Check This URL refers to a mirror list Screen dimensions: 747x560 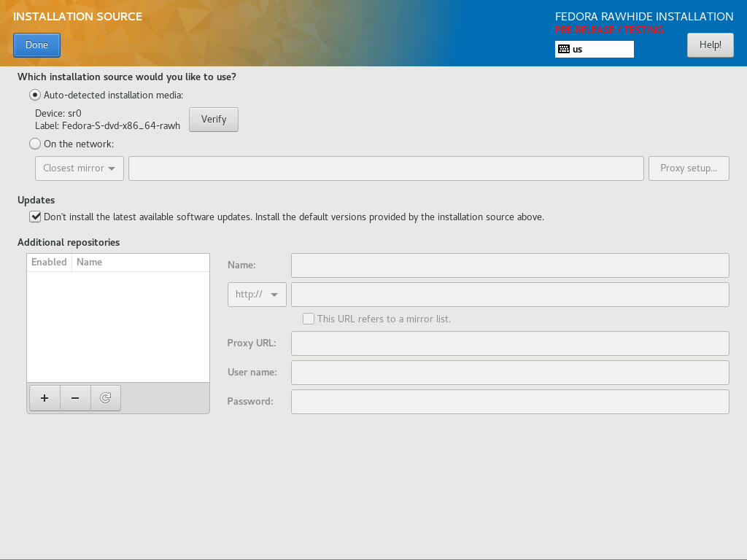[309, 319]
